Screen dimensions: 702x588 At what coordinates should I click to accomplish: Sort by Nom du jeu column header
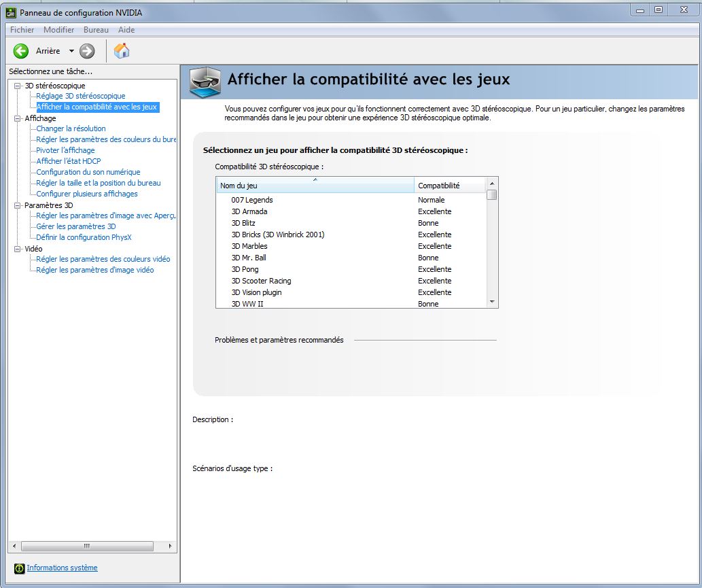tap(315, 186)
